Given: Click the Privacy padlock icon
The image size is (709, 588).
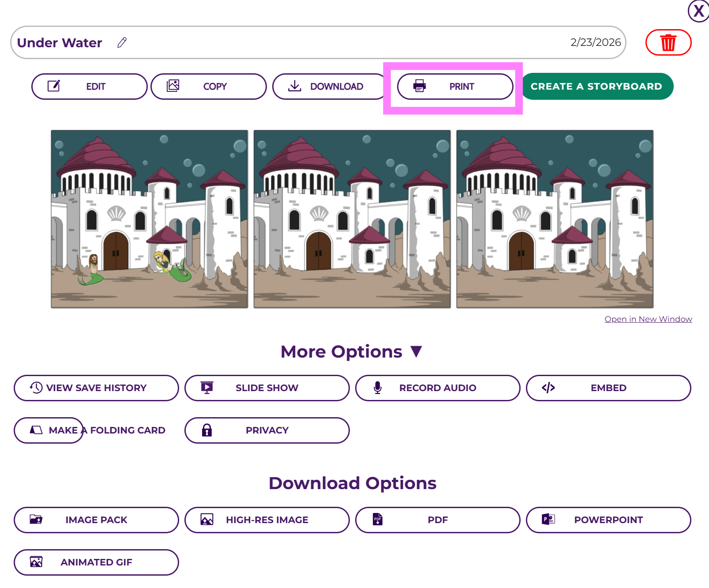Looking at the screenshot, I should tap(207, 430).
